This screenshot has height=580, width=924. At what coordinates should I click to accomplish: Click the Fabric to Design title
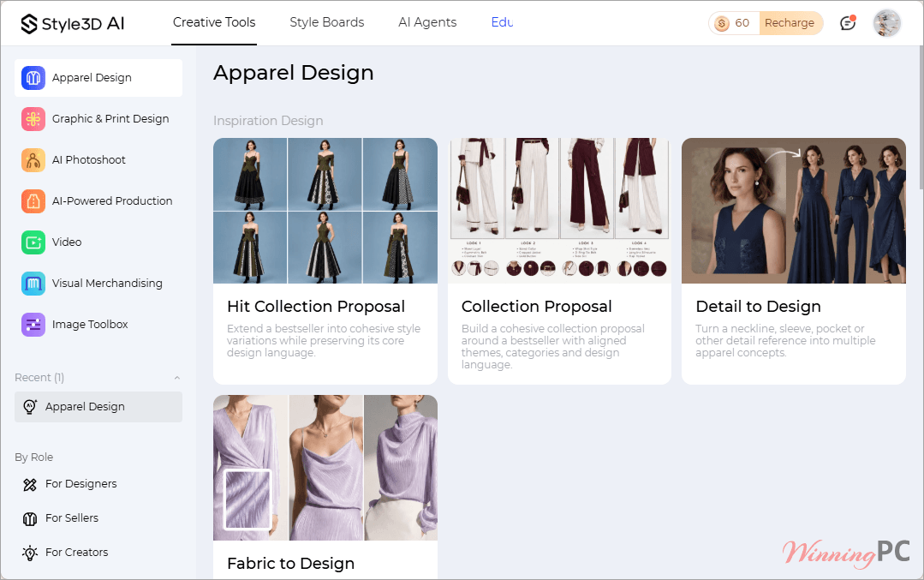point(290,564)
